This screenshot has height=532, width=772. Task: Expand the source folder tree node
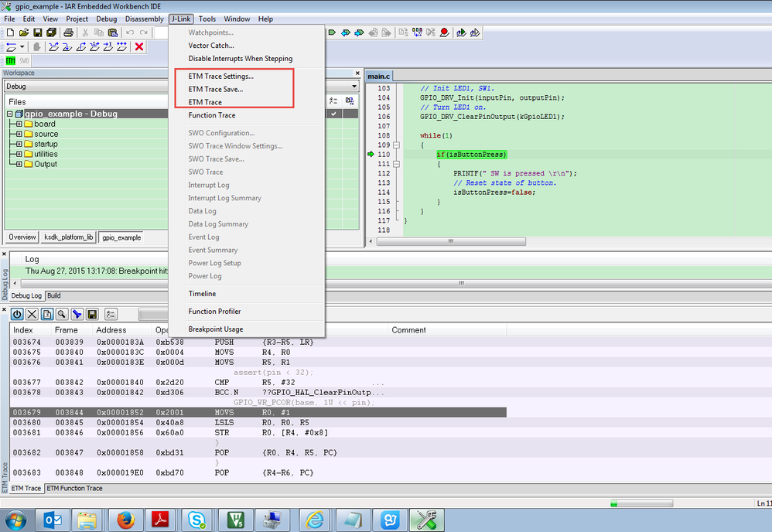point(19,134)
